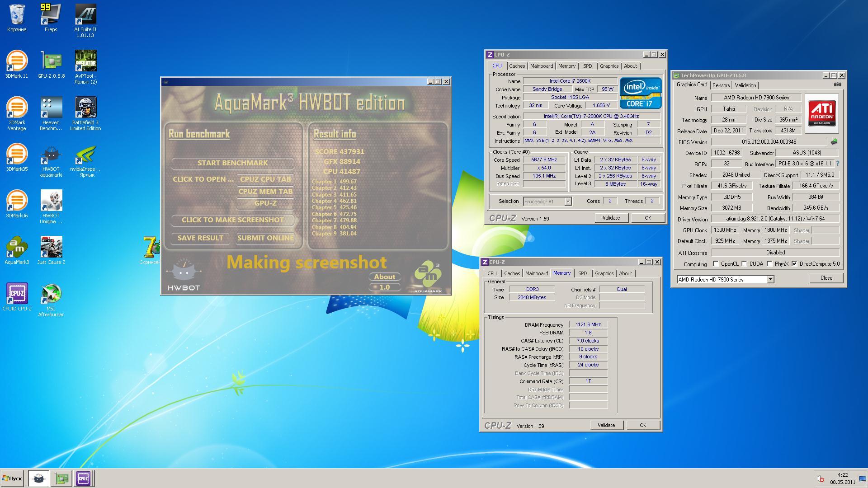Toggle the CUDA checkbox in GPU-Z
The image size is (868, 488).
[744, 264]
